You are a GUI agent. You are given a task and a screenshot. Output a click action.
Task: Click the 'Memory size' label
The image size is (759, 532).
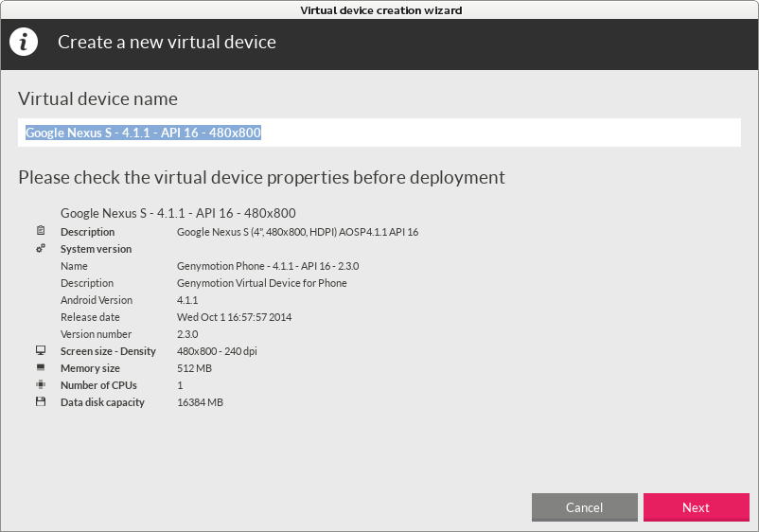(x=90, y=368)
